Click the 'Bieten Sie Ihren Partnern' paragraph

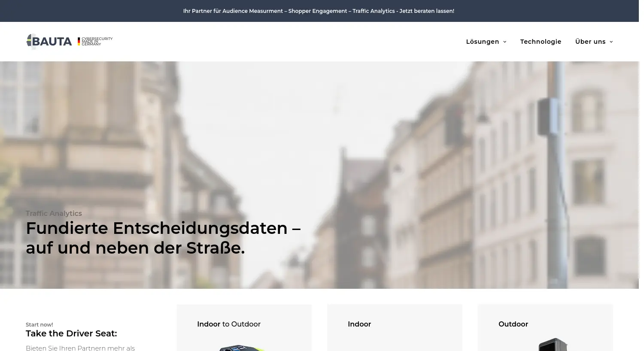click(x=80, y=348)
